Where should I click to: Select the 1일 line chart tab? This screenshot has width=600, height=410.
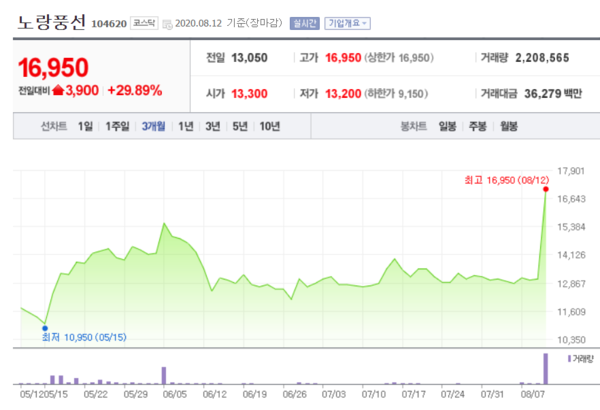click(x=85, y=126)
